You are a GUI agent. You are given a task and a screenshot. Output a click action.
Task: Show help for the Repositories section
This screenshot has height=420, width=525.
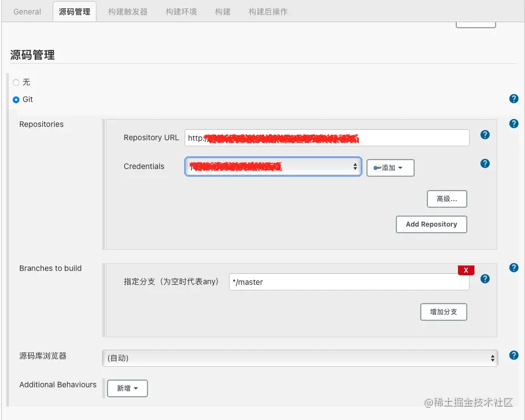[513, 124]
